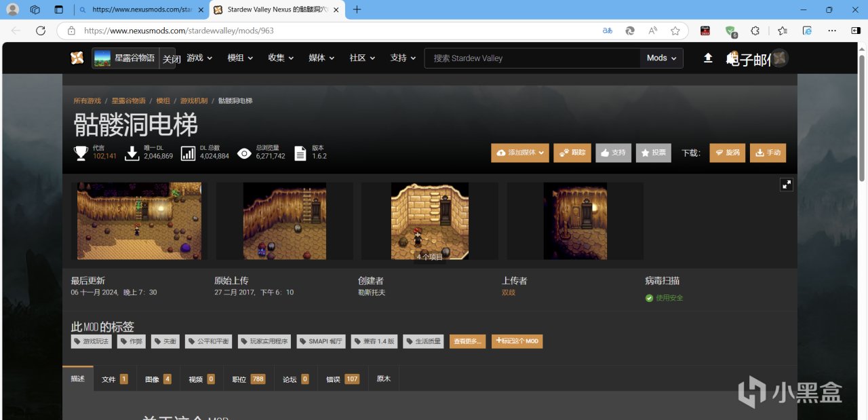
Task: Click the green shield extension icon
Action: tap(730, 31)
